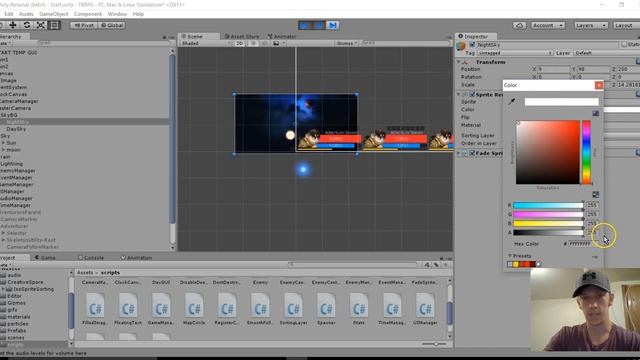The height and width of the screenshot is (360, 640).
Task: Open Presets options menu icon
Action: pos(595,257)
